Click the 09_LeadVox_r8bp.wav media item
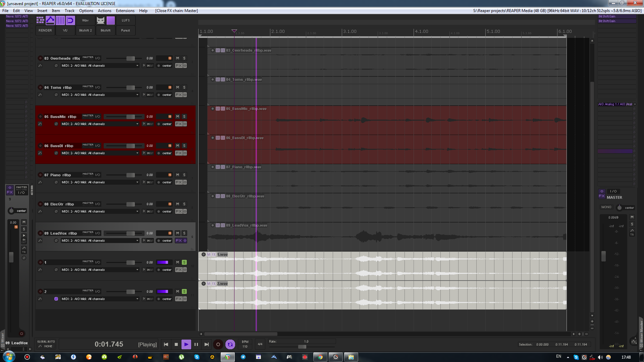This screenshot has width=644, height=362. click(x=386, y=237)
